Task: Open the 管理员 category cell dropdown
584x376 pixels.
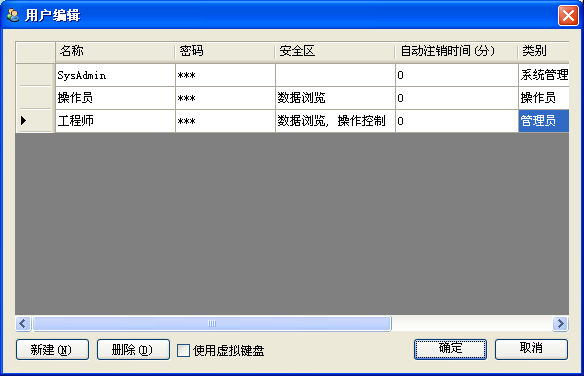Action: point(543,121)
